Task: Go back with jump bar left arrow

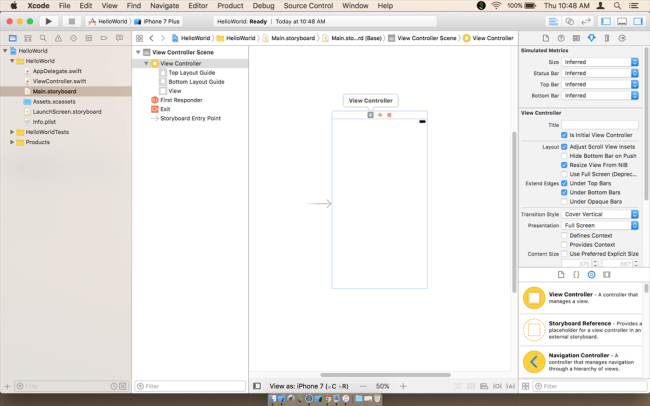Action: tap(151, 38)
